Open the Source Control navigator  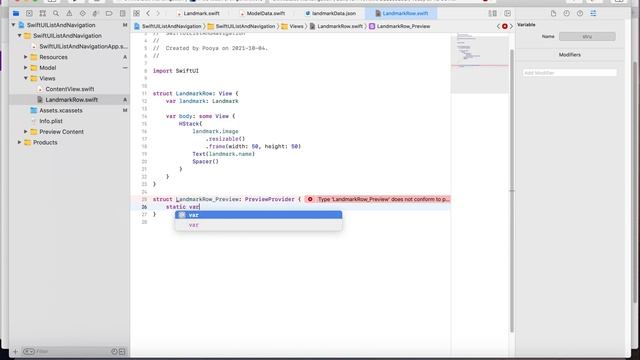click(29, 13)
